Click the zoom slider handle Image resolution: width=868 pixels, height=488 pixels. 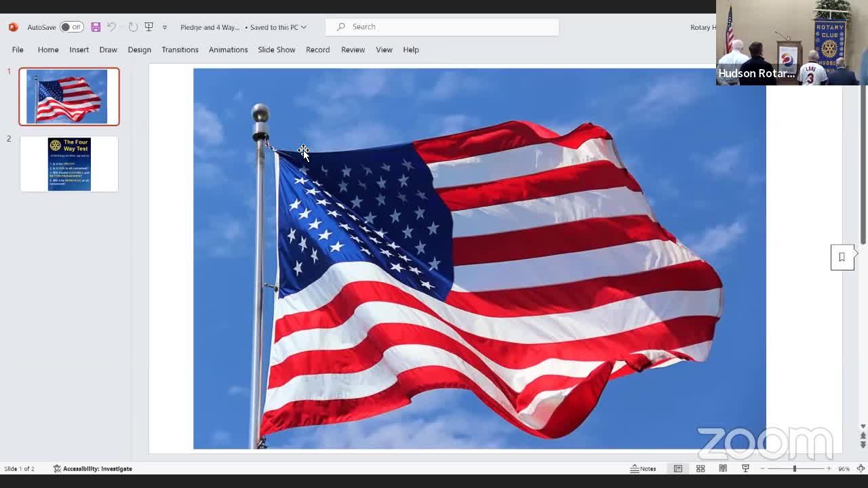pyautogui.click(x=795, y=468)
